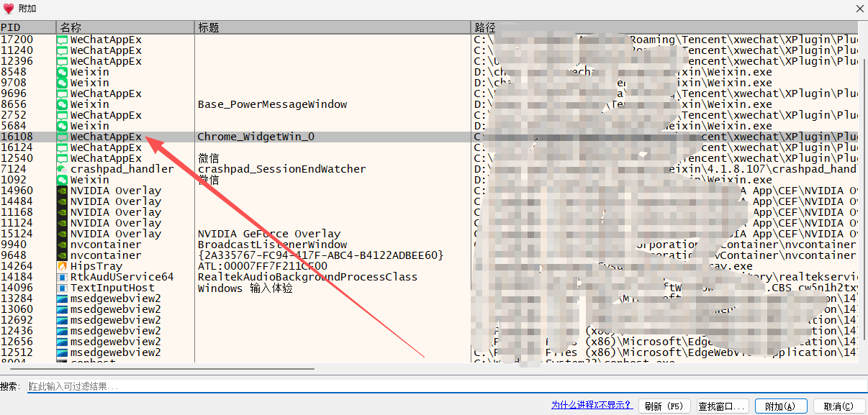868x415 pixels.
Task: Click the PID cell 14484
Action: point(17,201)
